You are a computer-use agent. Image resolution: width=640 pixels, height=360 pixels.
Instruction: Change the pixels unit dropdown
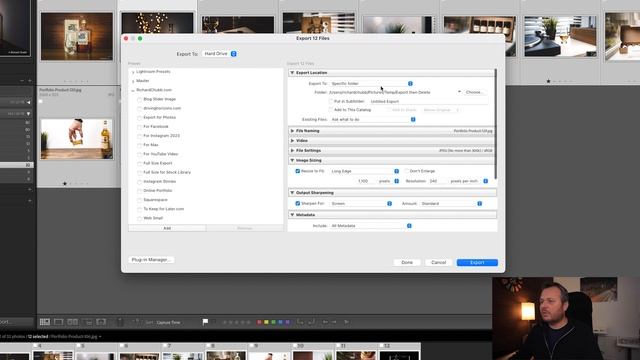(388, 181)
